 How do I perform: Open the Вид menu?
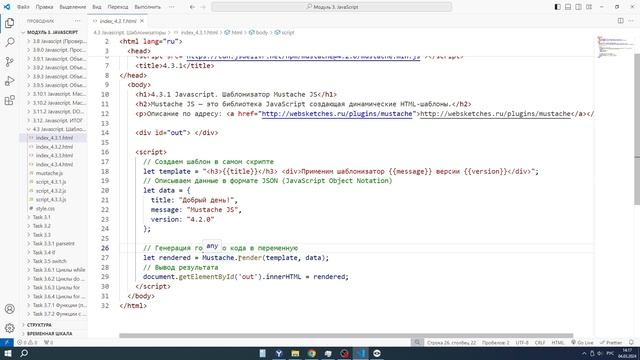click(97, 7)
